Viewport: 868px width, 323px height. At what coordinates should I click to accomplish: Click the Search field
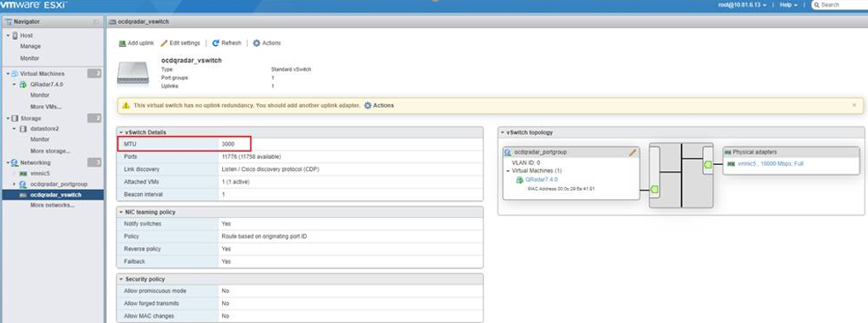(840, 5)
